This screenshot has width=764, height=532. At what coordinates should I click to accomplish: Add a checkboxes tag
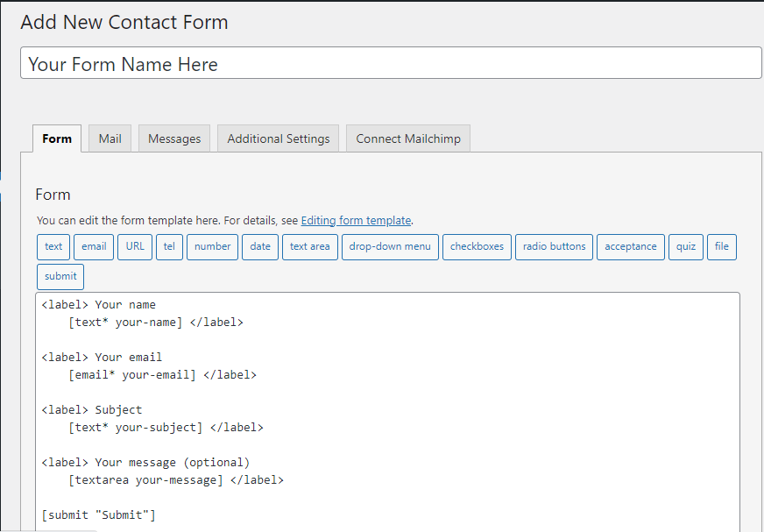[x=477, y=246]
